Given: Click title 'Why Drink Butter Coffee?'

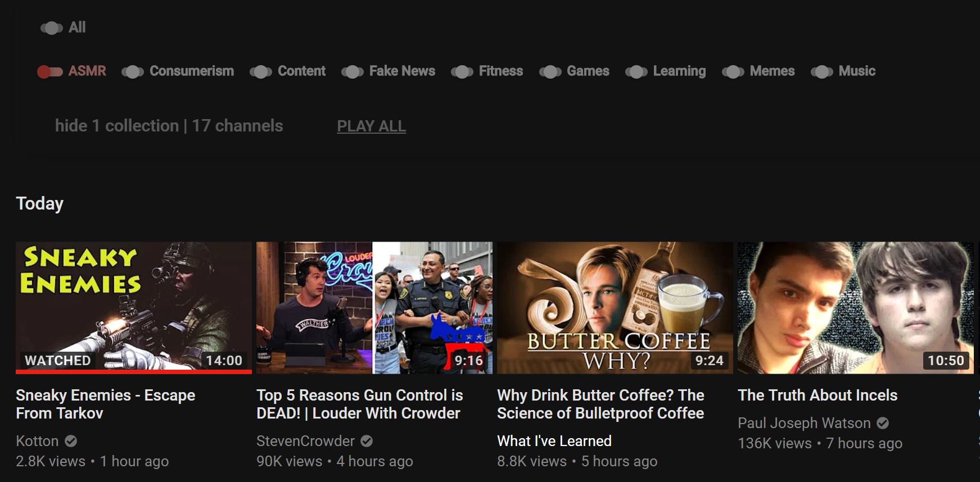Looking at the screenshot, I should (x=600, y=404).
